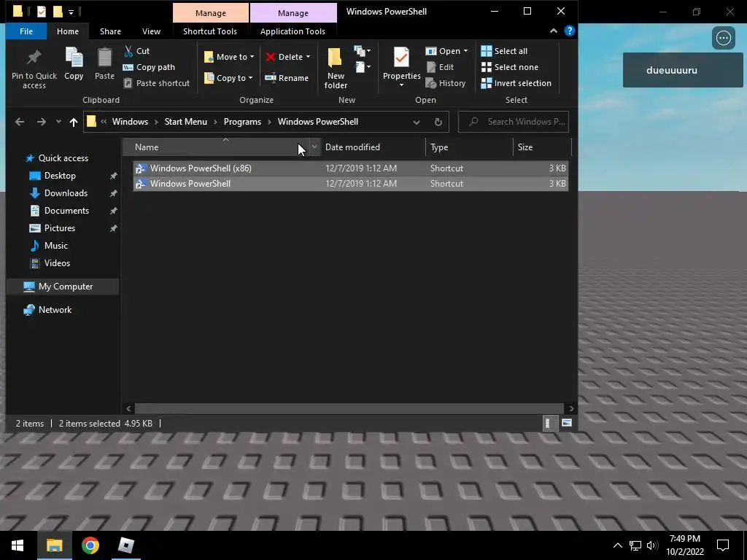Viewport: 747px width, 560px height.
Task: Open the Move to dropdown
Action: (228, 57)
